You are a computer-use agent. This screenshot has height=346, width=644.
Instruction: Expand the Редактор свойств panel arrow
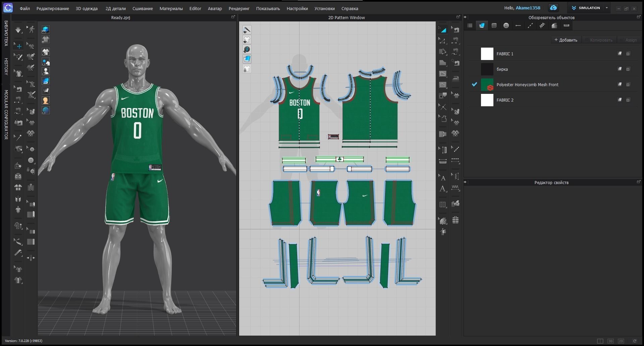pos(465,182)
